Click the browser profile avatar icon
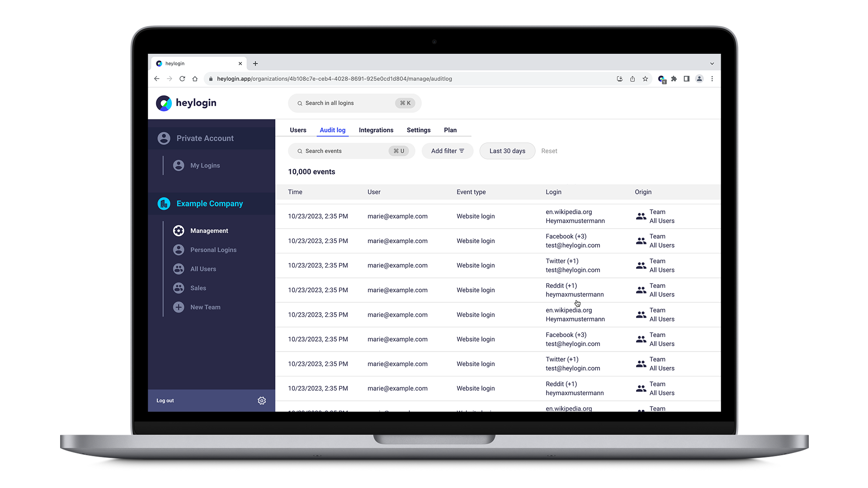Screen dimensions: 868x488 699,79
